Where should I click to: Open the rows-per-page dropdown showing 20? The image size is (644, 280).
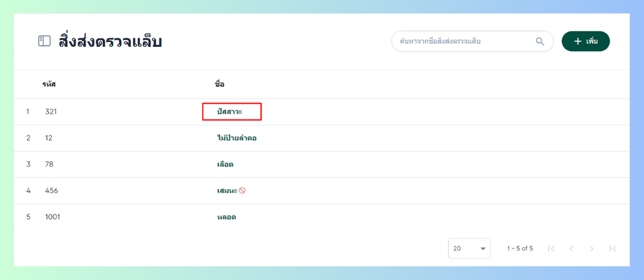[x=469, y=248]
